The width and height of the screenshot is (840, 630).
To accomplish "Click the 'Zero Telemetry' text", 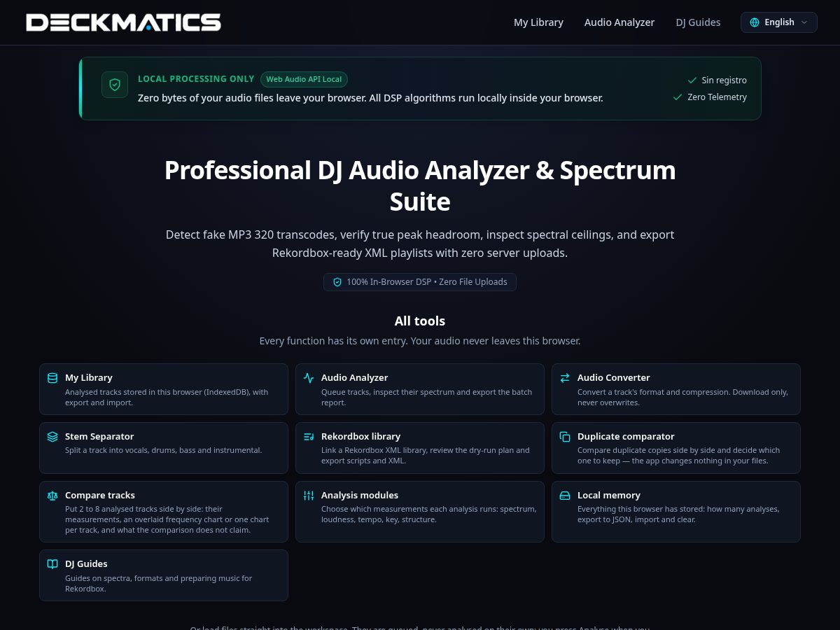I will [717, 97].
